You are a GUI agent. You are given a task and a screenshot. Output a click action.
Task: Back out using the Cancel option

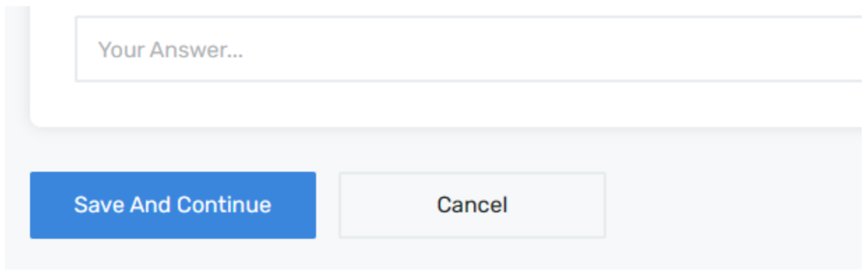pyautogui.click(x=472, y=205)
